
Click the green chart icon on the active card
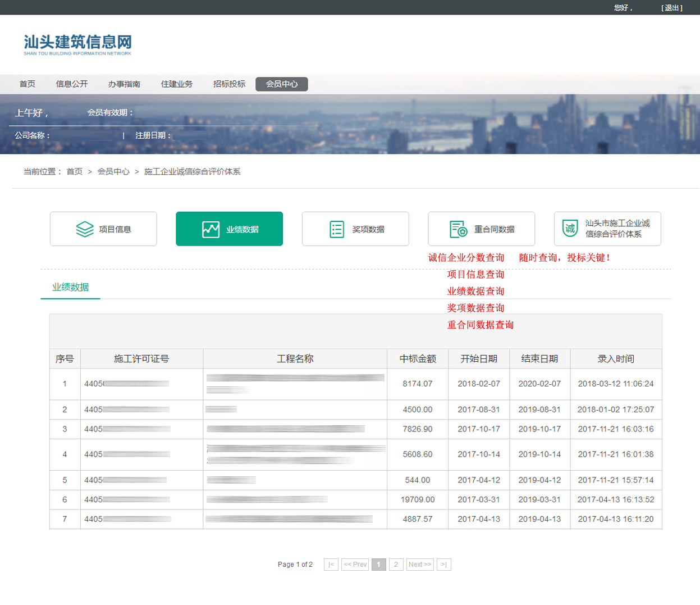point(209,228)
